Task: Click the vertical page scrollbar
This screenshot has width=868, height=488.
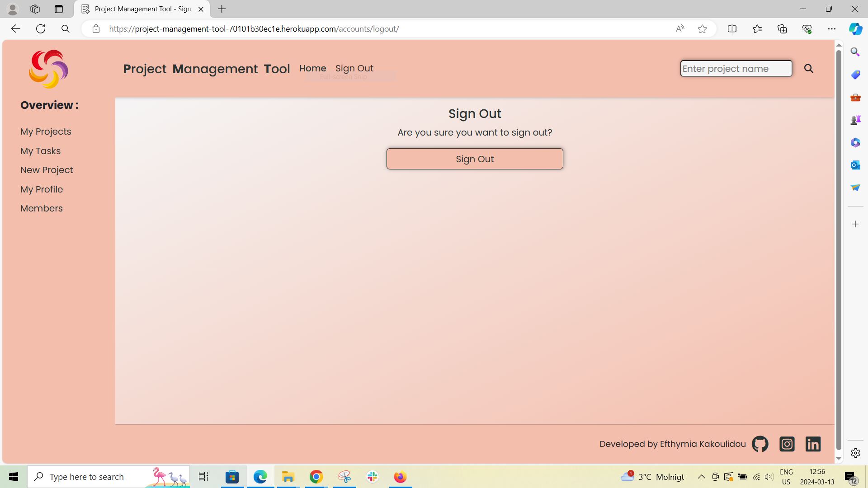Action: pos(839,249)
